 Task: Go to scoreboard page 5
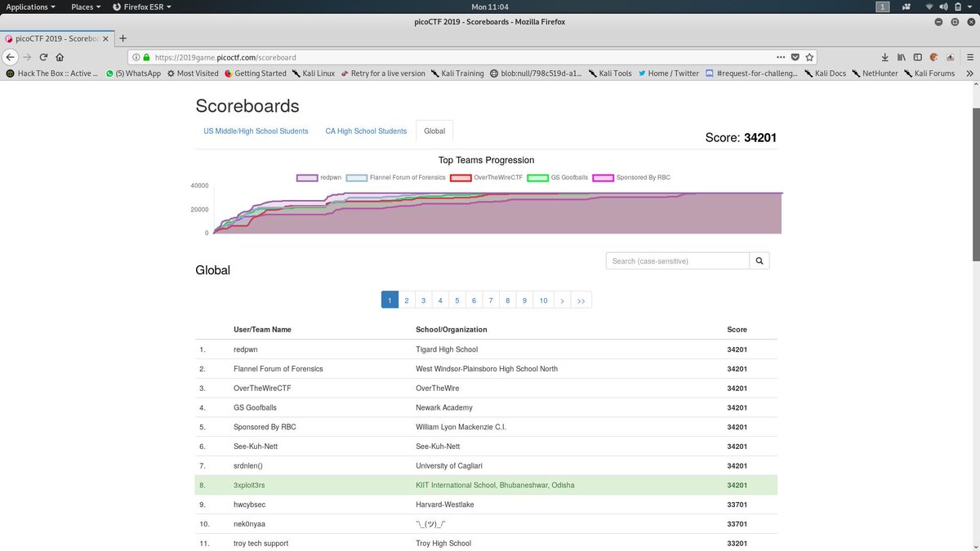click(x=457, y=300)
